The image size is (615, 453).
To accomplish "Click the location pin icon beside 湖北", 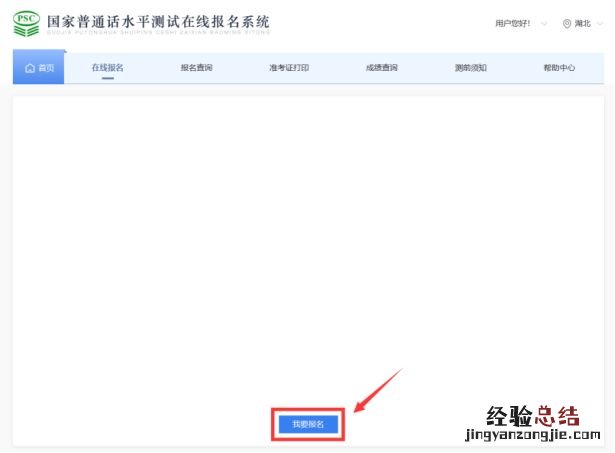I will coord(567,24).
